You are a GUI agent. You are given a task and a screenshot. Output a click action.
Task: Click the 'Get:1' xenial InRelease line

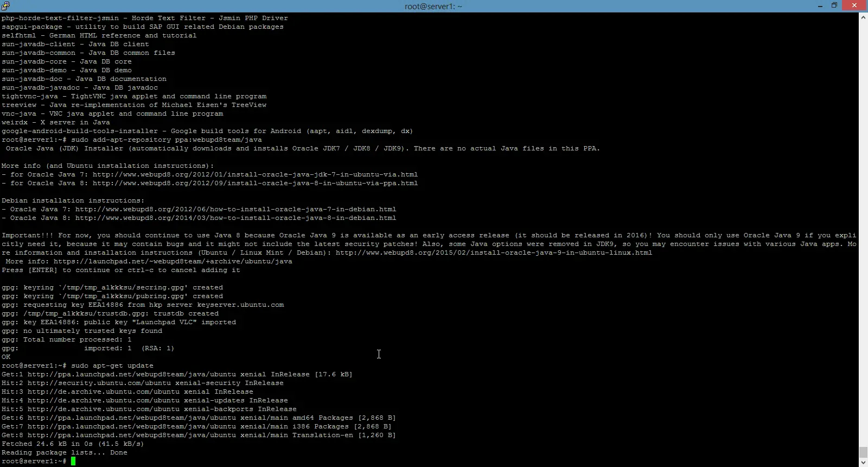coord(177,374)
